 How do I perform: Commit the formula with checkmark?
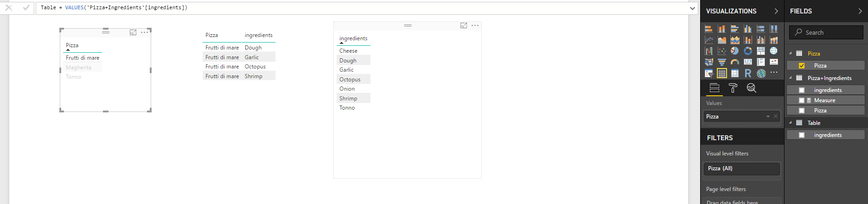pyautogui.click(x=26, y=7)
